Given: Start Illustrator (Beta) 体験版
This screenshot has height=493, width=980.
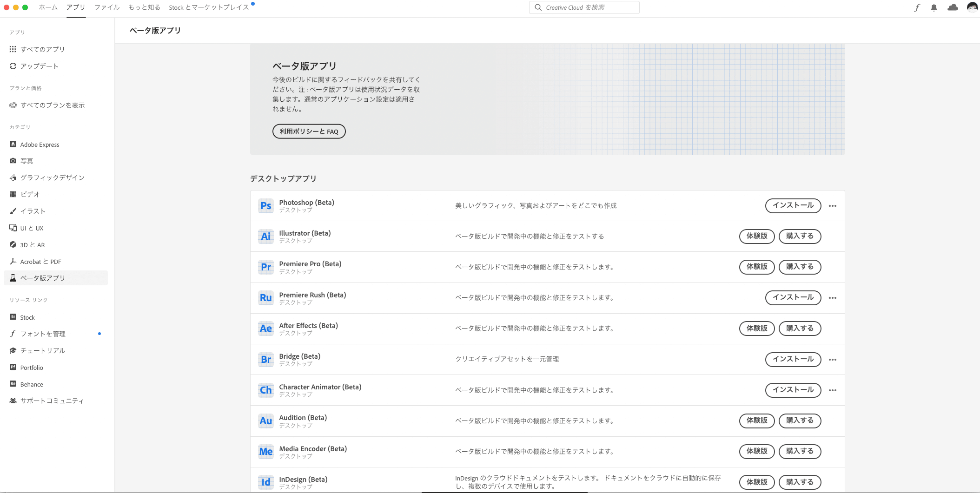Looking at the screenshot, I should point(757,236).
